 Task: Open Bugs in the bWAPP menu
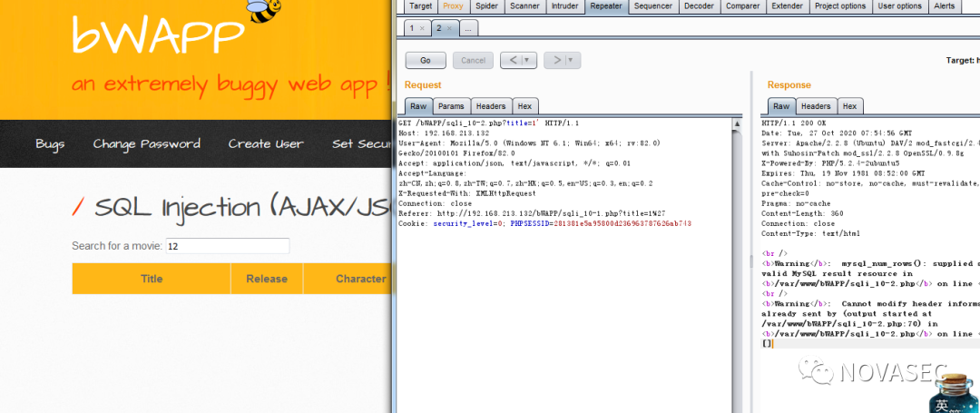(x=50, y=143)
